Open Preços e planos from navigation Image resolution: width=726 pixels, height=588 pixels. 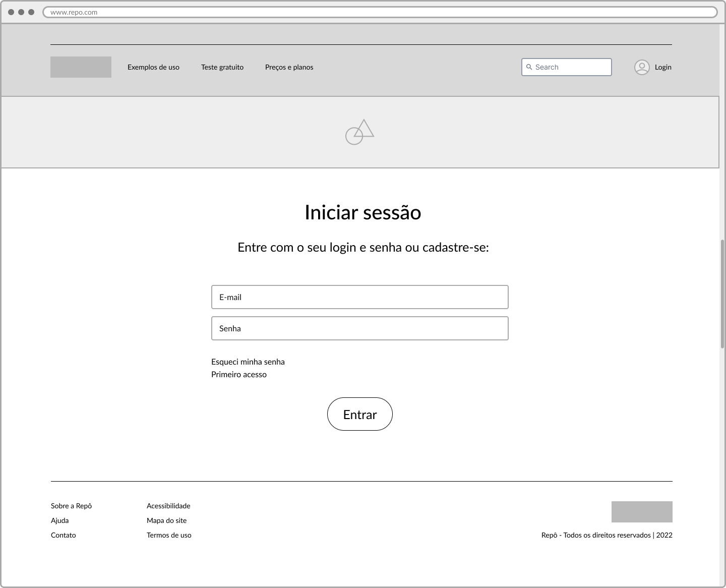click(289, 67)
